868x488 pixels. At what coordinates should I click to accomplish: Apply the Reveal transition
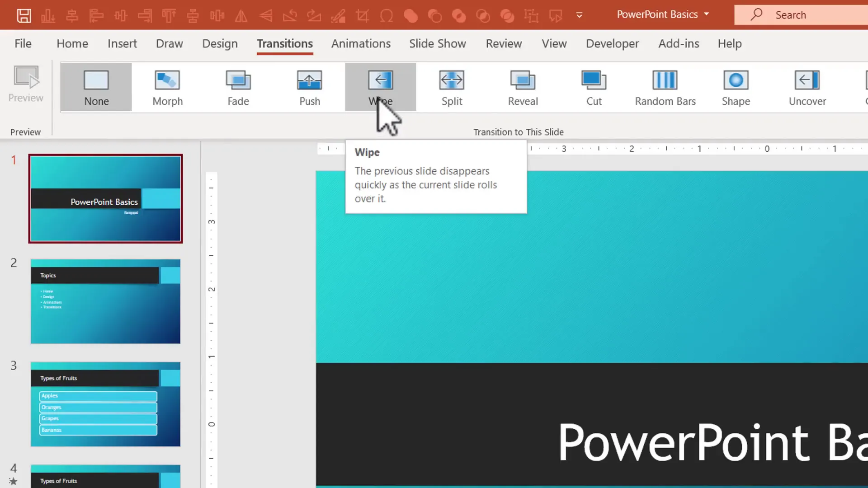(x=523, y=87)
